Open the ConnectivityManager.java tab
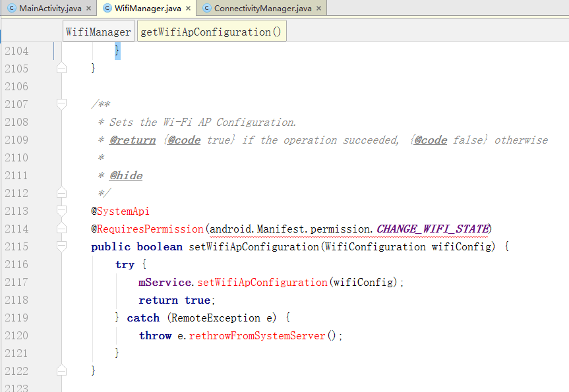Screen dimensions: 569x392 pyautogui.click(x=262, y=9)
